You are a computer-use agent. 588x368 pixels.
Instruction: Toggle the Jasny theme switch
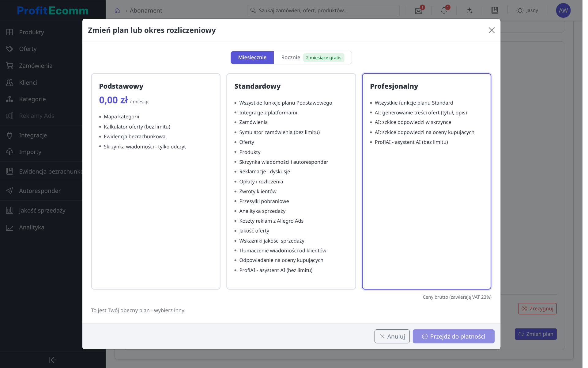click(527, 10)
